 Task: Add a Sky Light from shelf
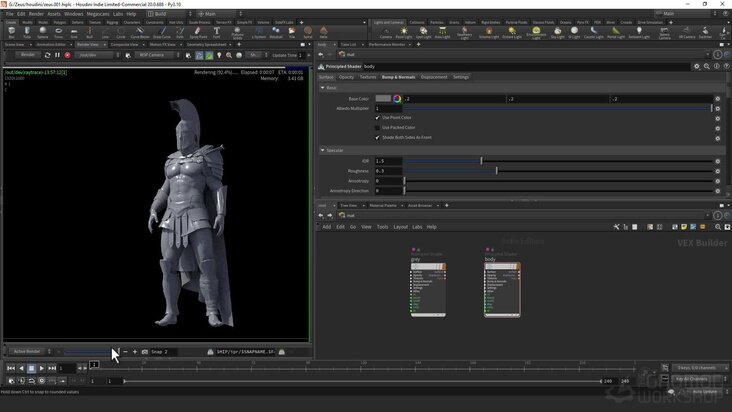pos(557,32)
